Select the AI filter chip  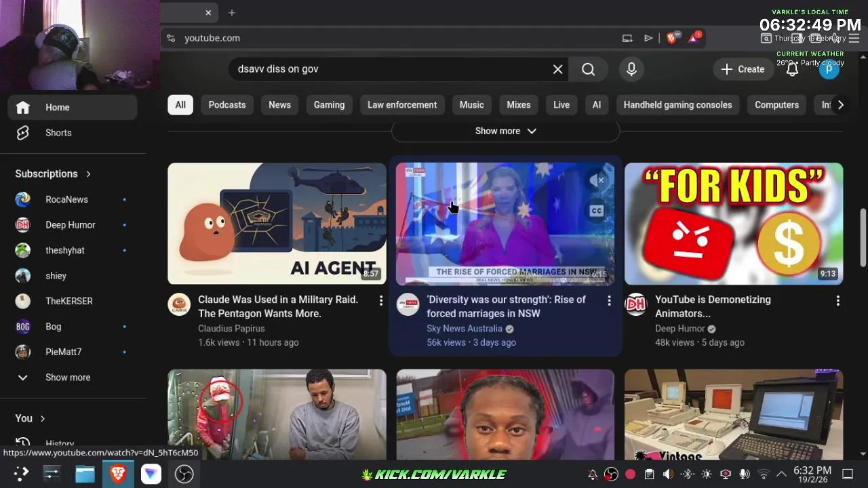597,105
